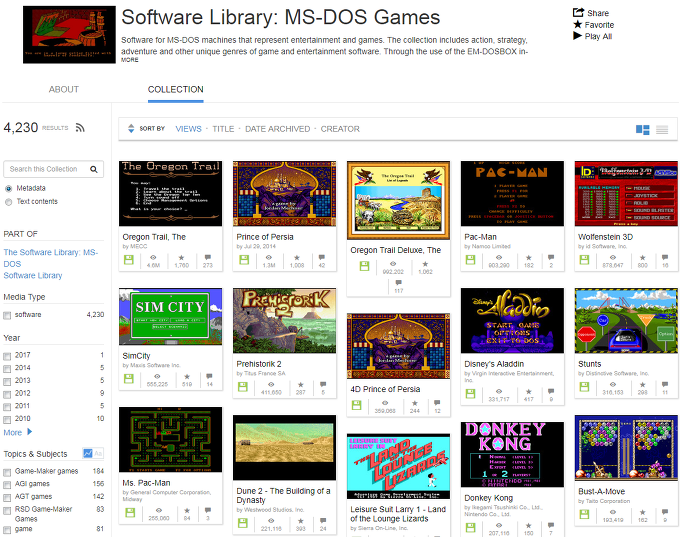The height and width of the screenshot is (537, 680).
Task: Click the Stunts reviews comment icon
Action: (x=665, y=384)
